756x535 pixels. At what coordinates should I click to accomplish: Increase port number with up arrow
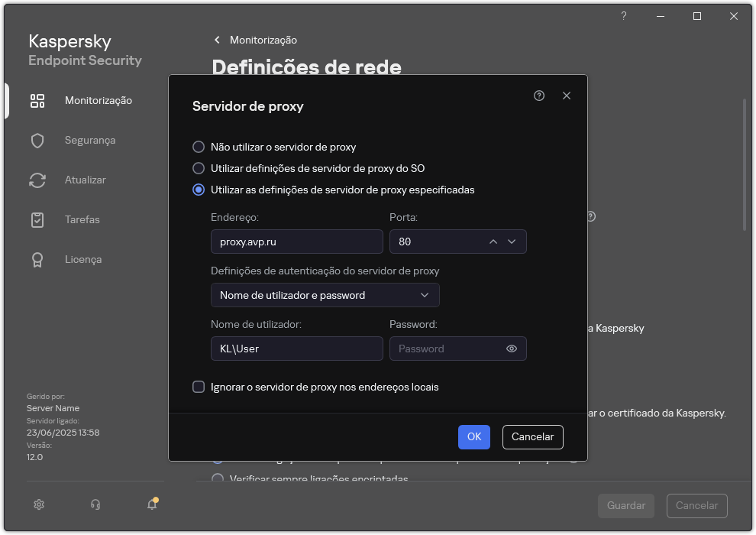(493, 242)
